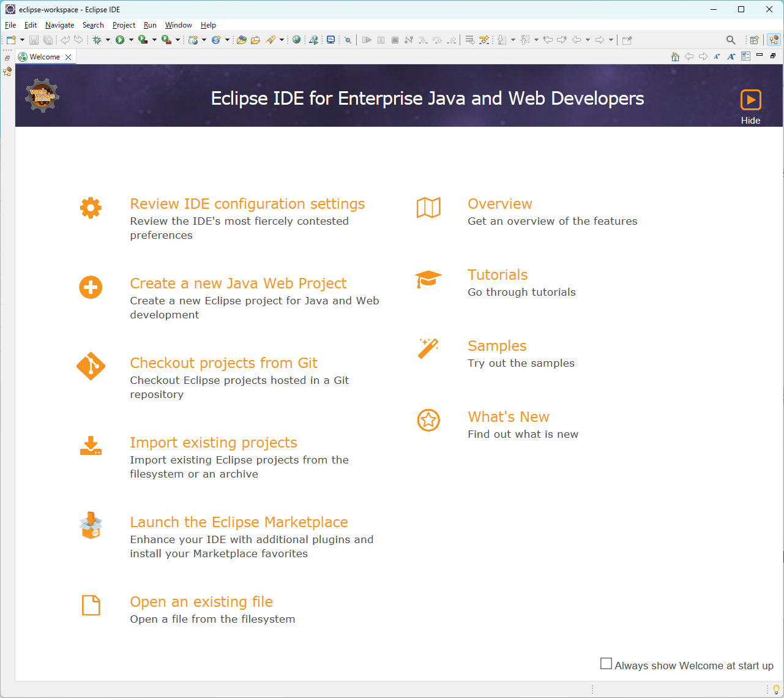Click the Restore icon in left trim
The image size is (784, 698).
coord(7,58)
